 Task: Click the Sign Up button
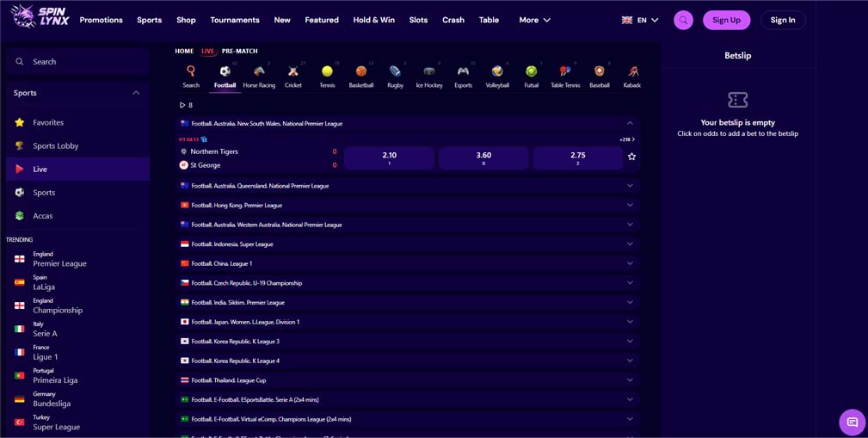coord(726,20)
